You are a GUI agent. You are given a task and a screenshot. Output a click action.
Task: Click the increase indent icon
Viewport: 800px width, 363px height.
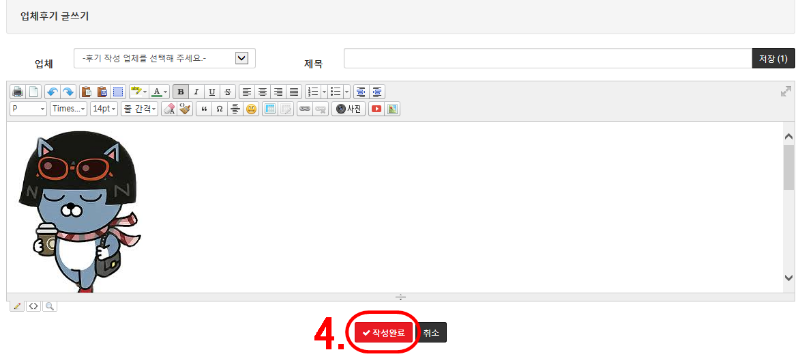(x=377, y=92)
